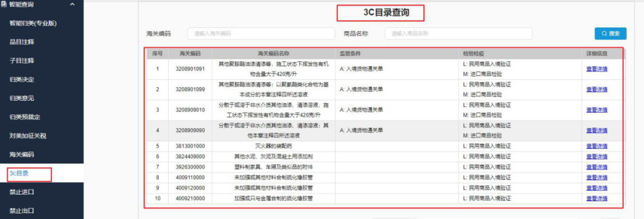Click the name 灭火器的装配药
Viewport: 644px width, 219px height.
tap(274, 146)
